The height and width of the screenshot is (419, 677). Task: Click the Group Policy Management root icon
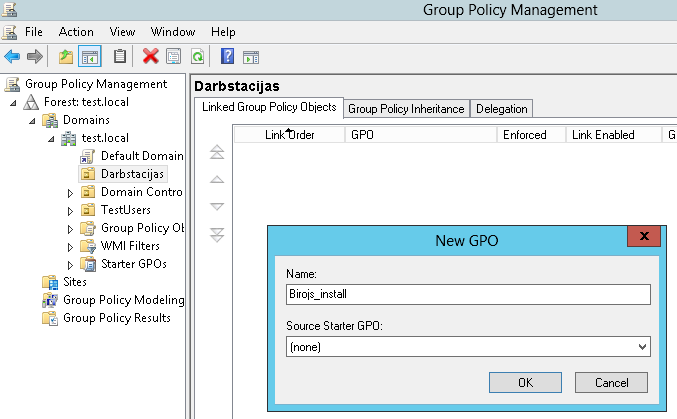click(x=12, y=84)
